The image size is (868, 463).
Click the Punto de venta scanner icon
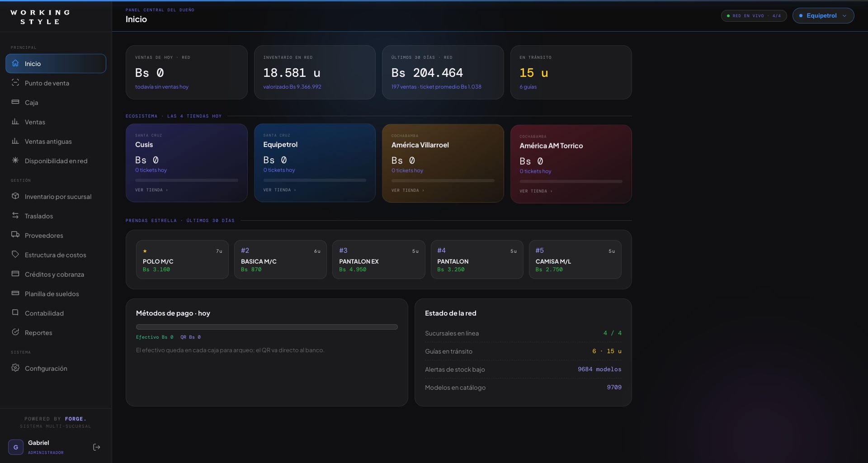(x=15, y=83)
